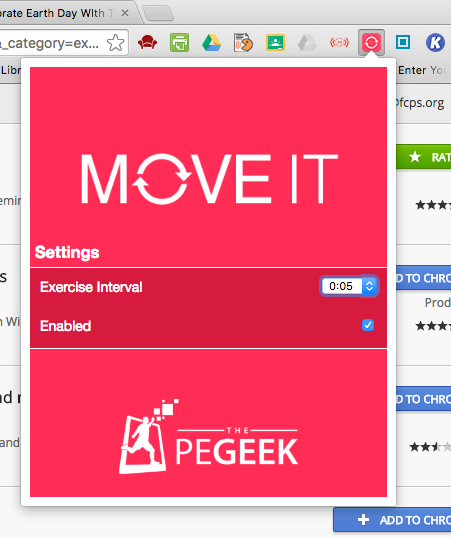451x538 pixels.
Task: Click the read-aloud page extension icon
Action: [243, 43]
